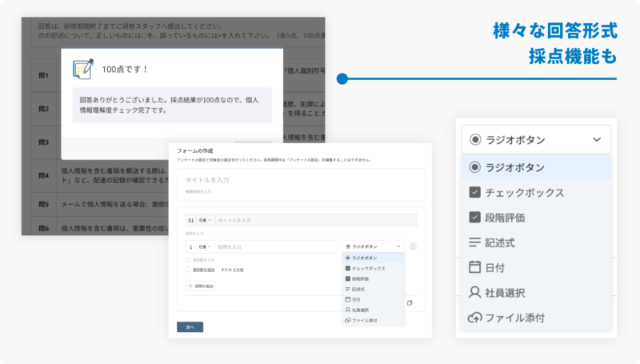This screenshot has height=364, width=640.
Task: Click the 段階評価 icon in the large list
Action: tap(474, 218)
